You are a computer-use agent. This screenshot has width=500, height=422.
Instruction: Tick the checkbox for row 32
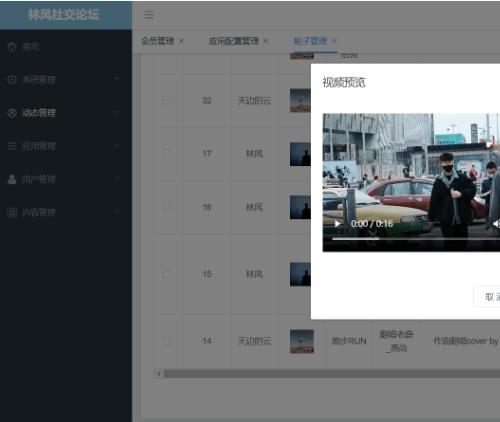pyautogui.click(x=167, y=100)
